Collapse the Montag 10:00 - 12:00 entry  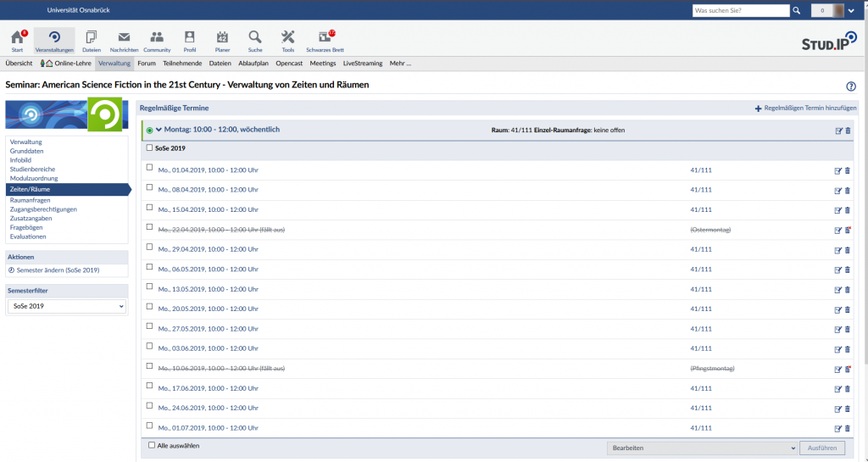point(159,130)
